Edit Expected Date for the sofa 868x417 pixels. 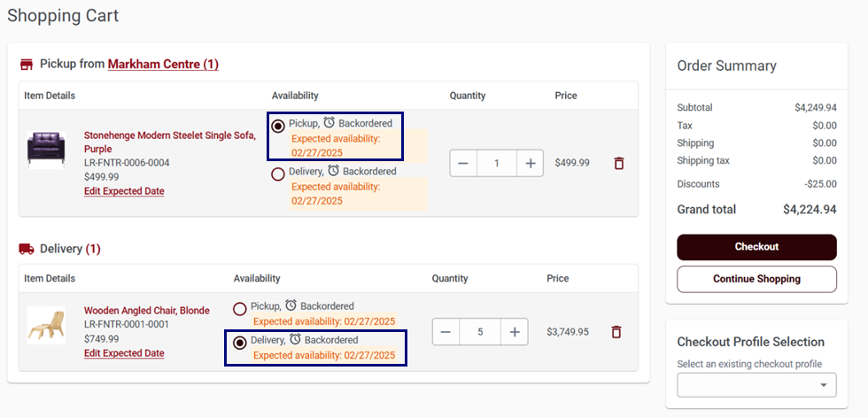(124, 191)
